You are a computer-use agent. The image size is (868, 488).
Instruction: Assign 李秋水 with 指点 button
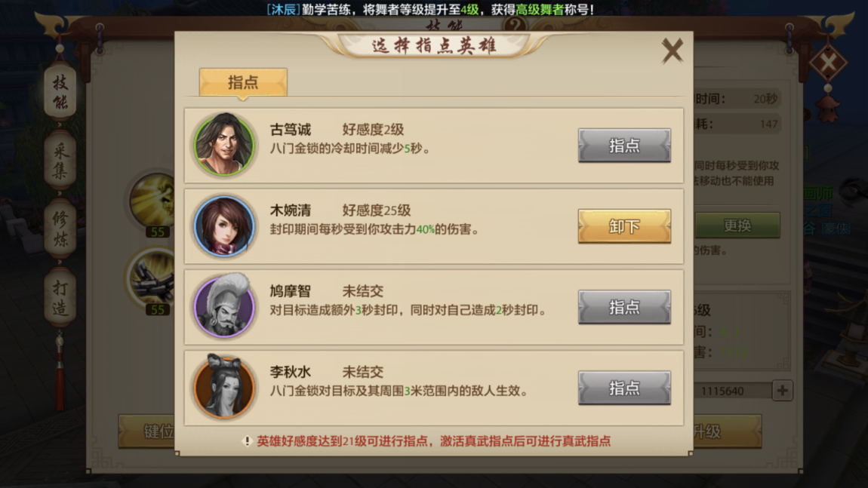click(624, 388)
